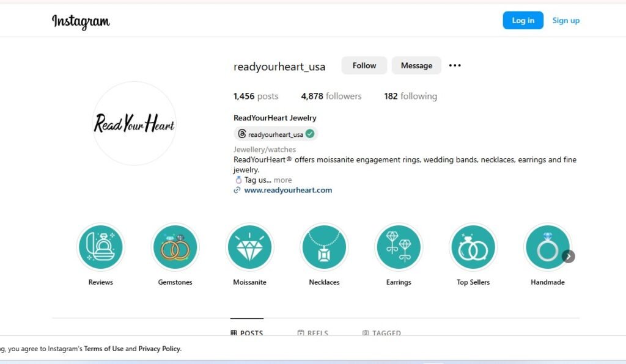Viewport: 626px width, 364px height.
Task: Click the ReadYourHeart profile picture
Action: click(134, 123)
